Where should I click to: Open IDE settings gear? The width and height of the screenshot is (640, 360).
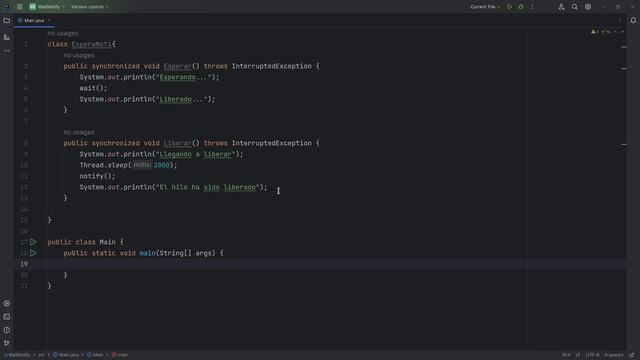[x=588, y=7]
